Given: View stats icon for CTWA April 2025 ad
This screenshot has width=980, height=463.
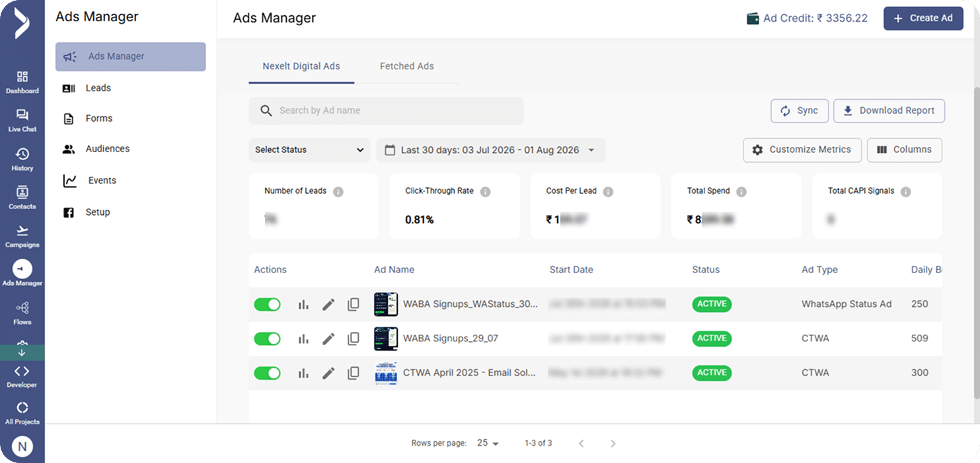Looking at the screenshot, I should pyautogui.click(x=303, y=373).
